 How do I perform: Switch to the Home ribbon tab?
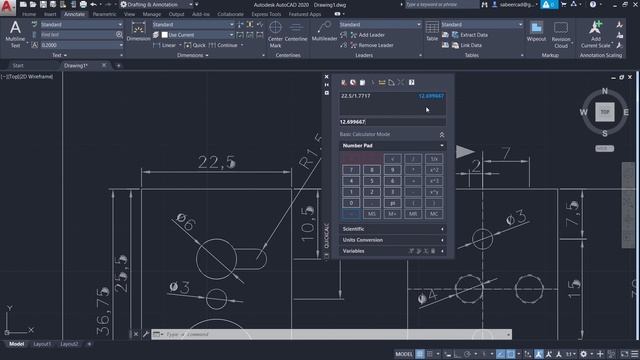tap(29, 14)
